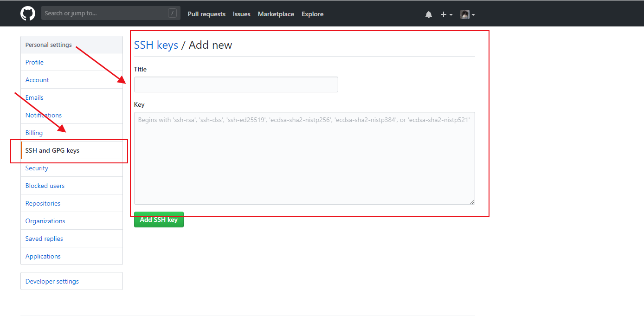This screenshot has height=323, width=644.
Task: Open Explore in the top bar
Action: pos(313,14)
